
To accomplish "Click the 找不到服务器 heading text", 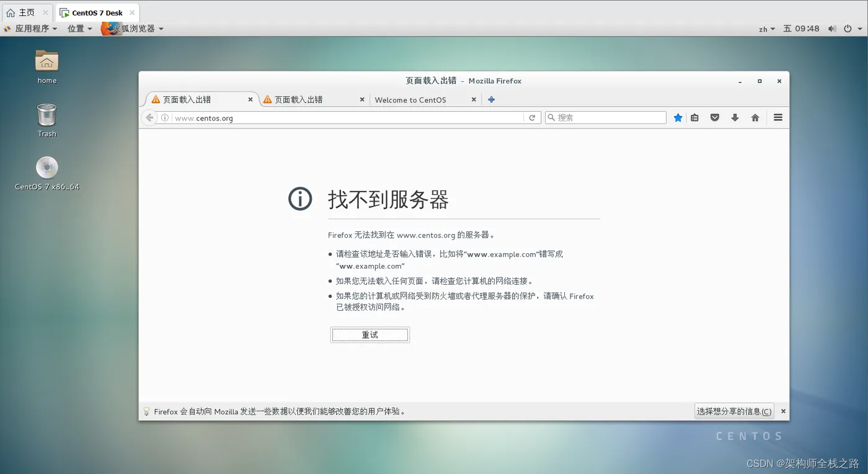I will (x=388, y=200).
